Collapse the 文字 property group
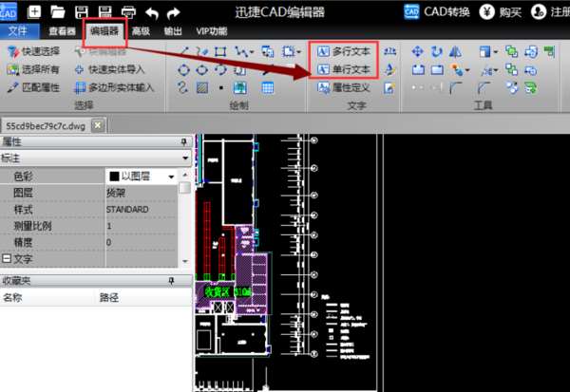This screenshot has height=392, width=570. tap(7, 259)
